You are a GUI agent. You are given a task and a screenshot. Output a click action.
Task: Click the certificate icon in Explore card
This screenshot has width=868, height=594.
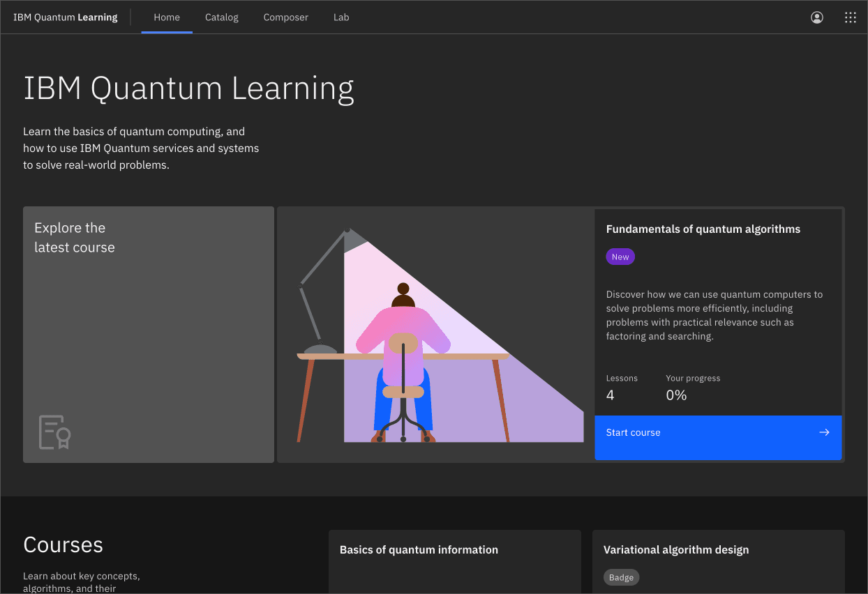pos(54,432)
